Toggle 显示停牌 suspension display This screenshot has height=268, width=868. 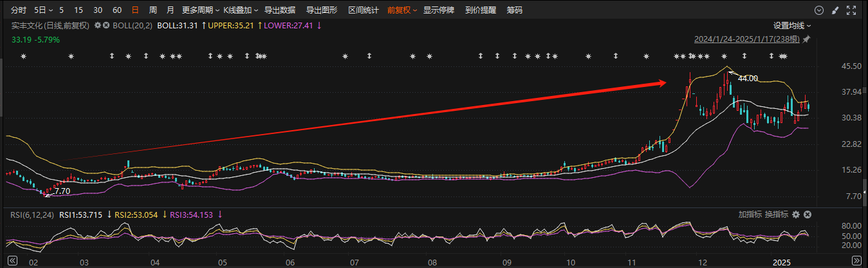pyautogui.click(x=439, y=10)
